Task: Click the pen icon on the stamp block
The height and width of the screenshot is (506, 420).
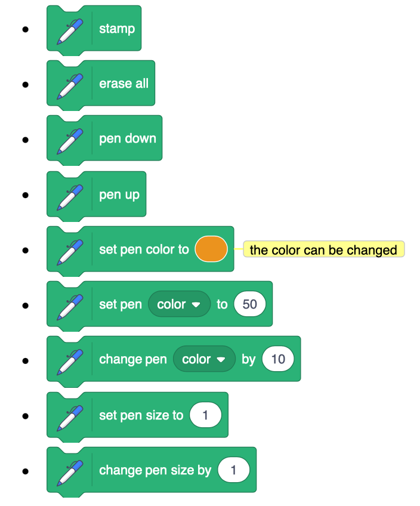Action: click(70, 31)
